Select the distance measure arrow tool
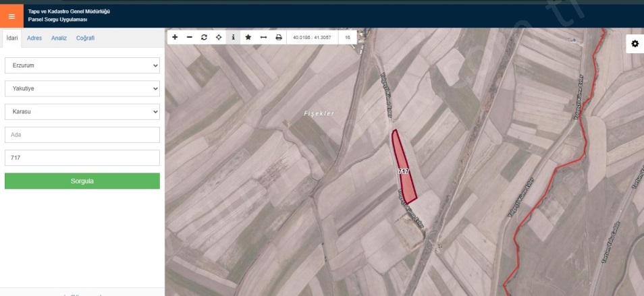 click(263, 38)
